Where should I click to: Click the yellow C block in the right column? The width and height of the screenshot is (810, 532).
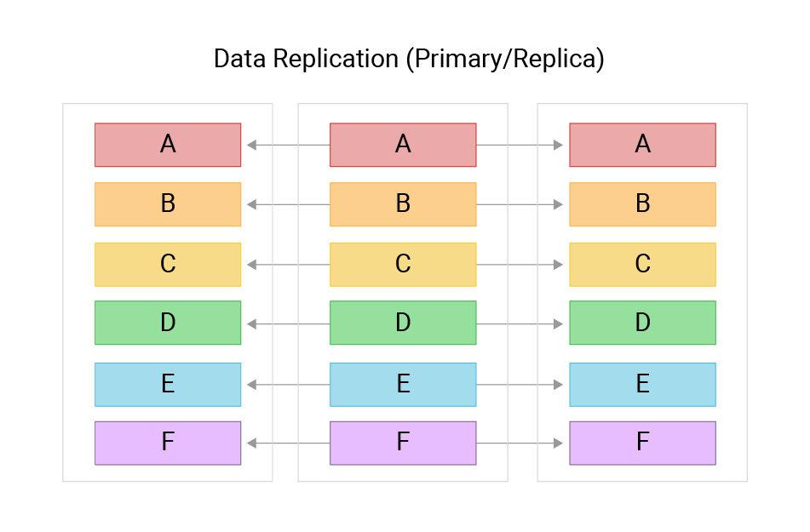pos(642,265)
